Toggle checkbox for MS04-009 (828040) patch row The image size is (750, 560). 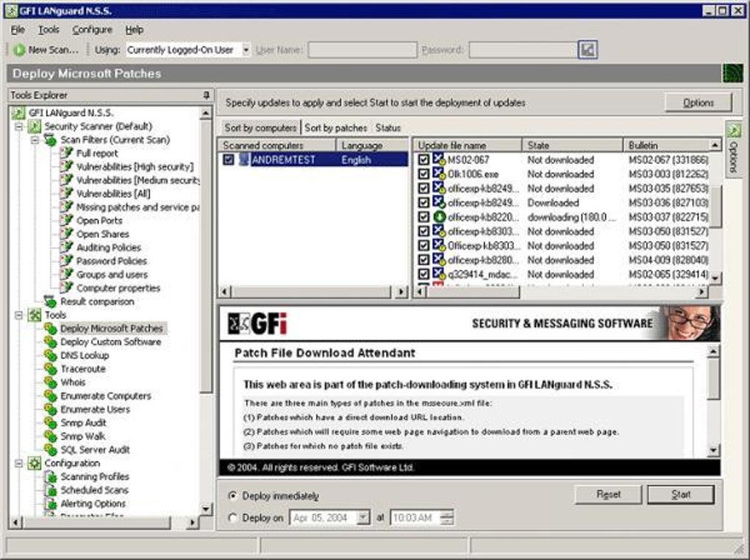(x=424, y=259)
